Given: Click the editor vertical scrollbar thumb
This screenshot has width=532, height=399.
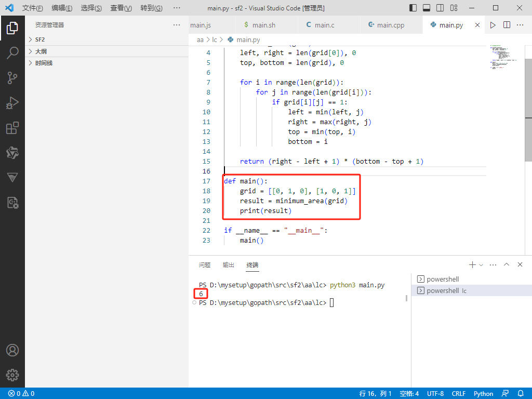Looking at the screenshot, I should 528,110.
